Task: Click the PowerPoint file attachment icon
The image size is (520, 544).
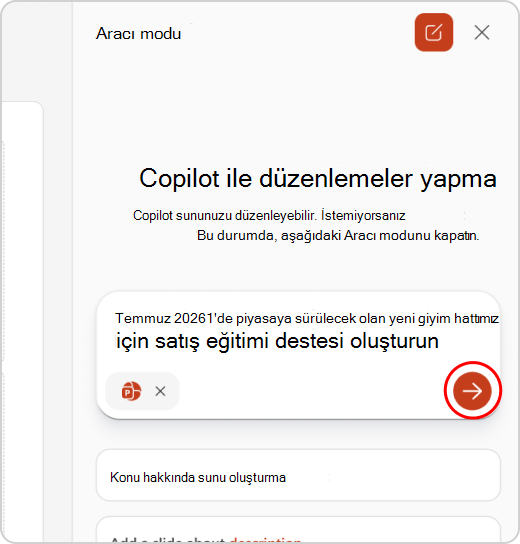Action: point(131,391)
